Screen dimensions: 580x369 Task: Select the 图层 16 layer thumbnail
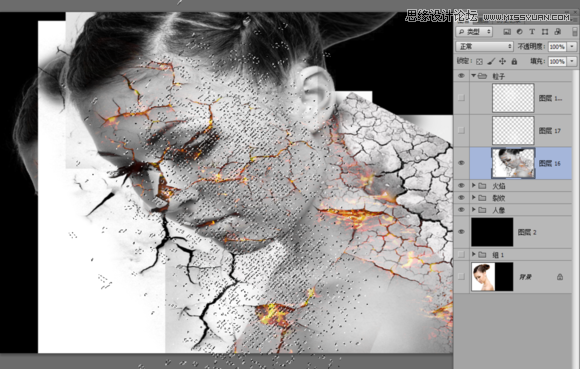coord(513,163)
